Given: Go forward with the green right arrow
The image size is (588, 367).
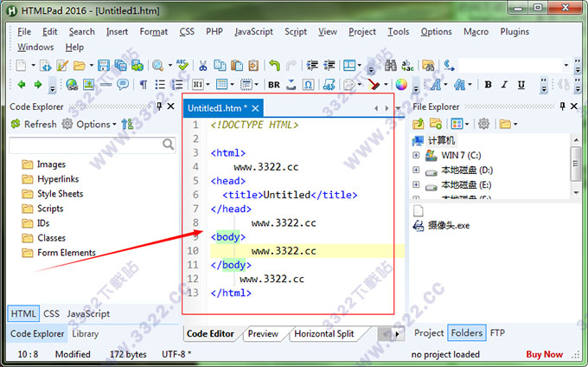Looking at the screenshot, I should [38, 85].
